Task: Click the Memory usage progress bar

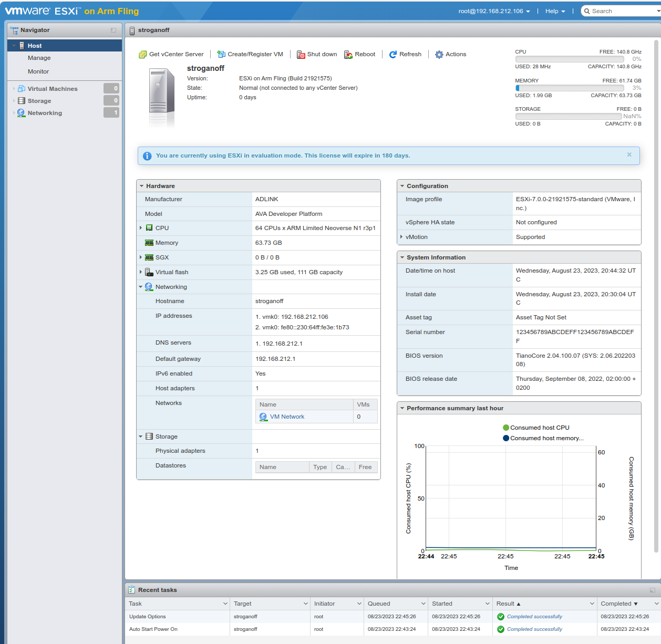Action: pyautogui.click(x=570, y=88)
